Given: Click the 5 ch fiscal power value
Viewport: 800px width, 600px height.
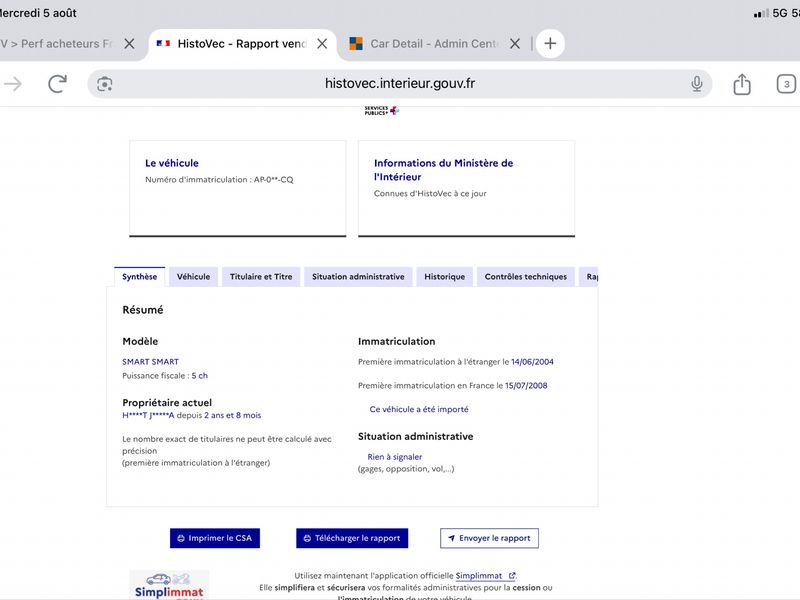Looking at the screenshot, I should click(199, 376).
